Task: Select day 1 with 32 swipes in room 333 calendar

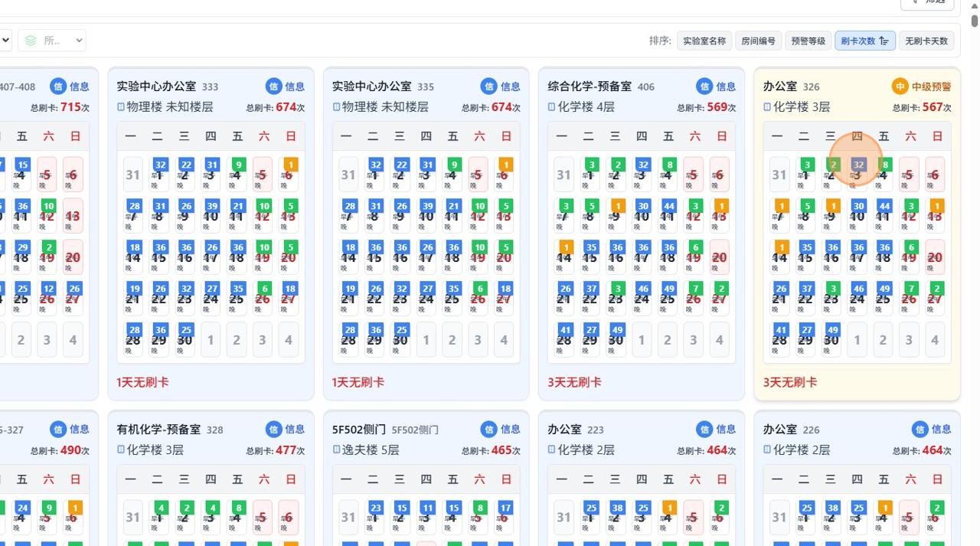Action: point(159,175)
